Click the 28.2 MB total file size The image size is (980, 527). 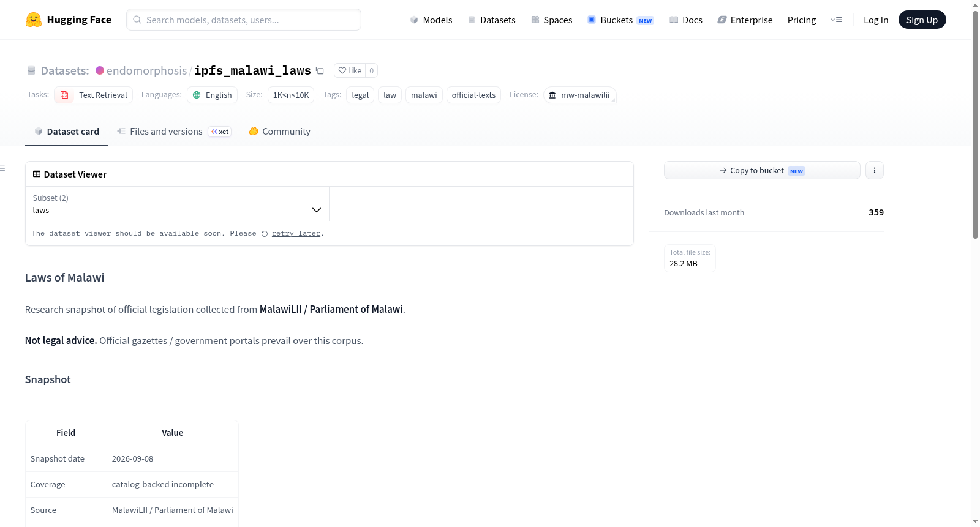pyautogui.click(x=684, y=264)
